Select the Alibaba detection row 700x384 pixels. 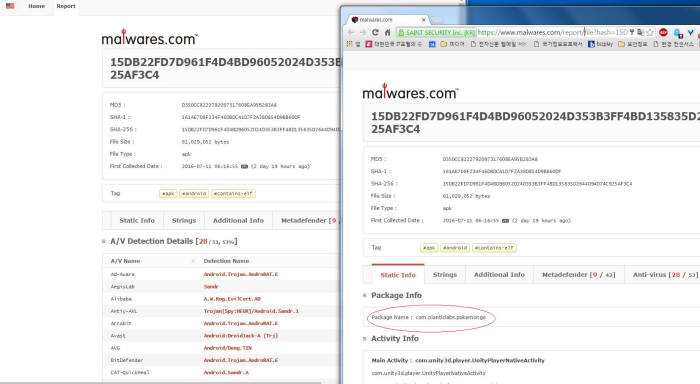tap(221, 299)
